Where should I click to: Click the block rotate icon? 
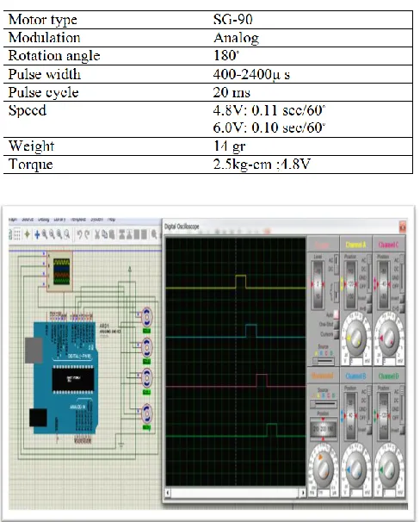(x=136, y=234)
